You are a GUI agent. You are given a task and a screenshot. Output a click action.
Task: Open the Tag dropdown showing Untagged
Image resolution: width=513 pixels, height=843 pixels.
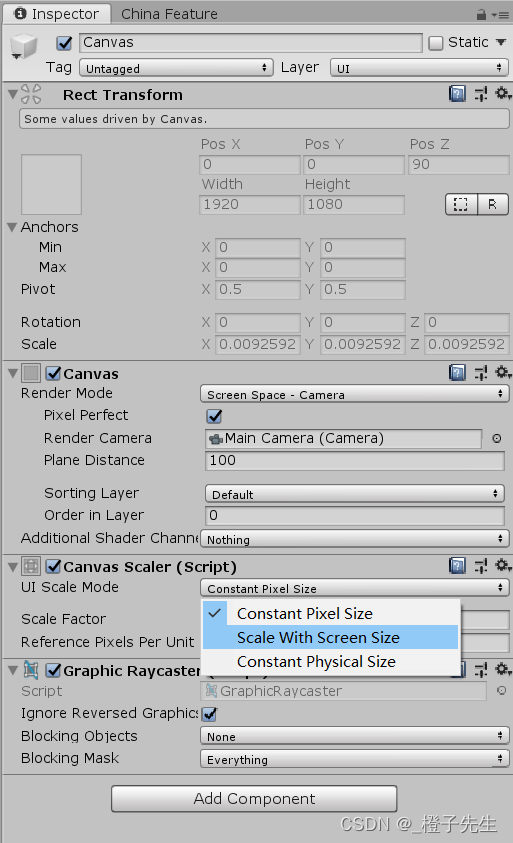176,68
